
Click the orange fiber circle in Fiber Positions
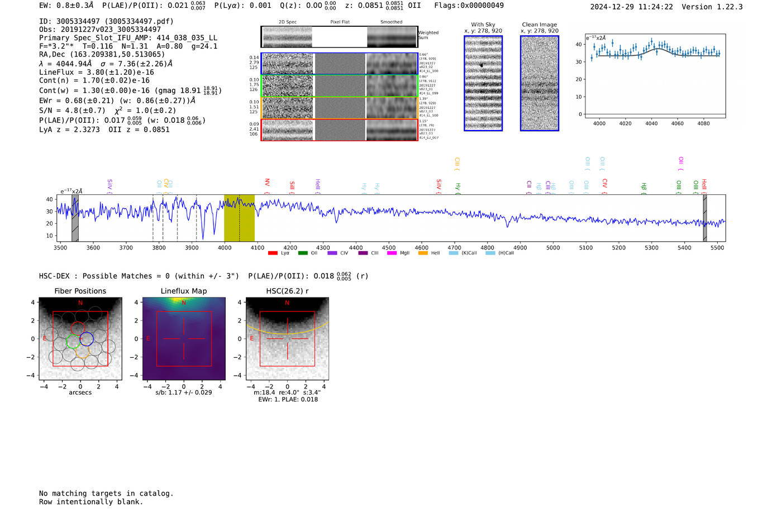click(82, 351)
